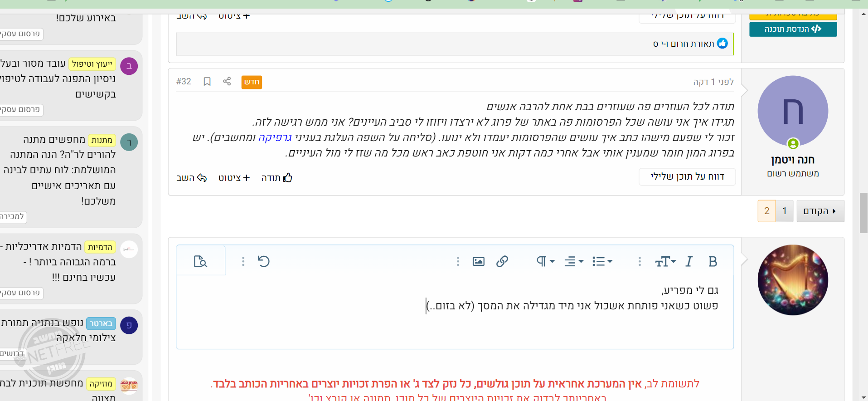Screen dimensions: 868x401
Task: Open the post timestamp לפני 1 דקה
Action: 713,82
